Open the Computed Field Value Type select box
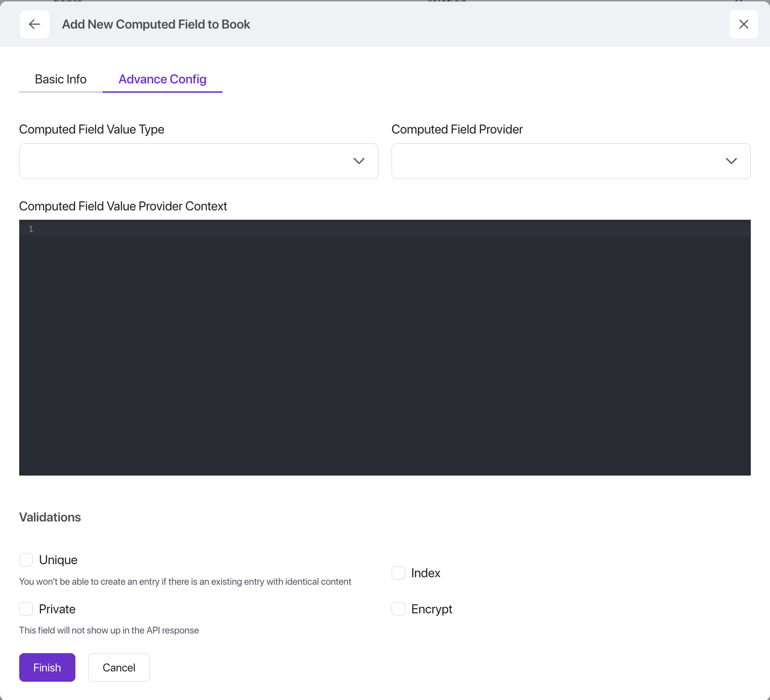 point(187,161)
